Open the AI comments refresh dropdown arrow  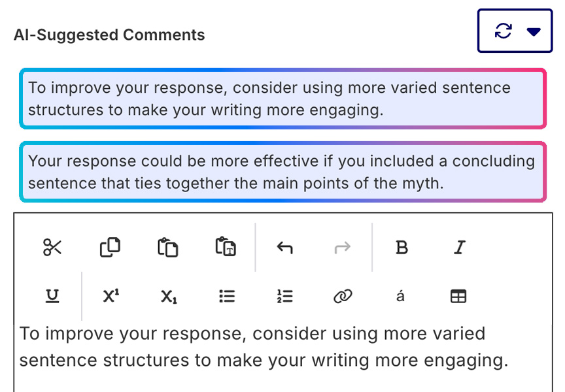coord(534,31)
